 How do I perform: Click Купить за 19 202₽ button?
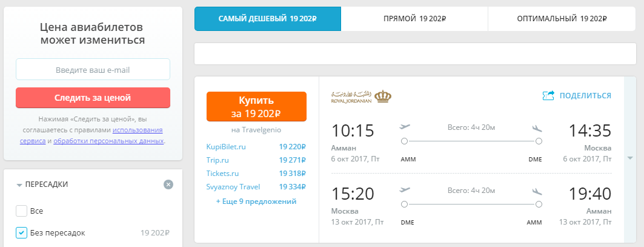256,107
